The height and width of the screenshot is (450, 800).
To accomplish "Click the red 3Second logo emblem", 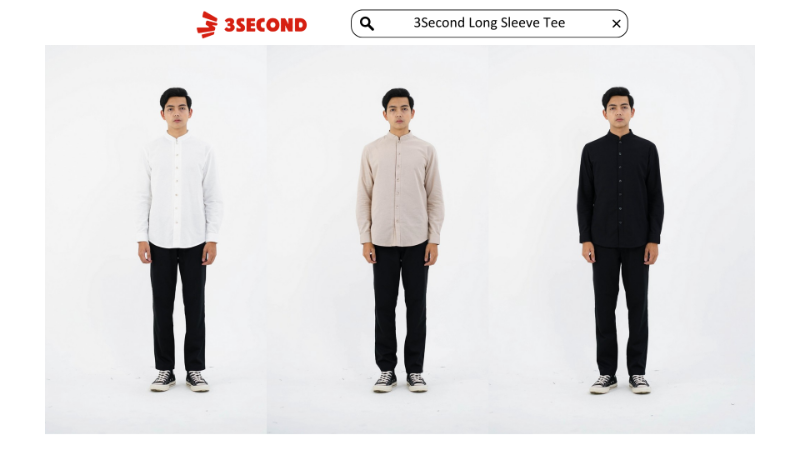I will tap(207, 24).
